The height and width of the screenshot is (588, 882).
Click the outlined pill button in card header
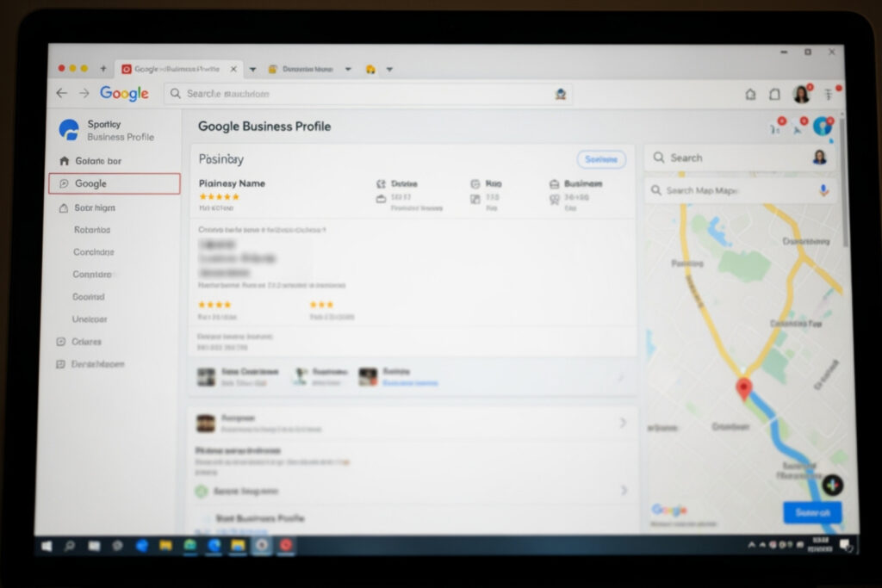600,159
